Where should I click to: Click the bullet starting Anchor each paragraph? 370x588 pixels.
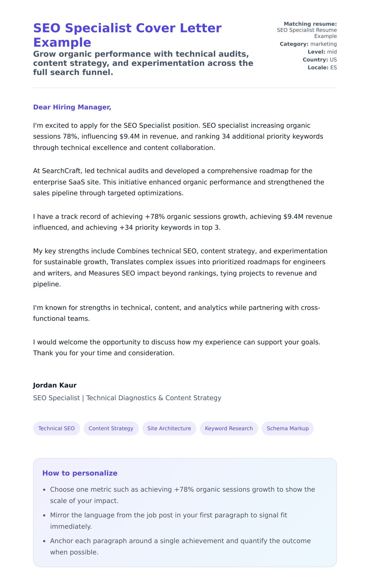(x=180, y=546)
